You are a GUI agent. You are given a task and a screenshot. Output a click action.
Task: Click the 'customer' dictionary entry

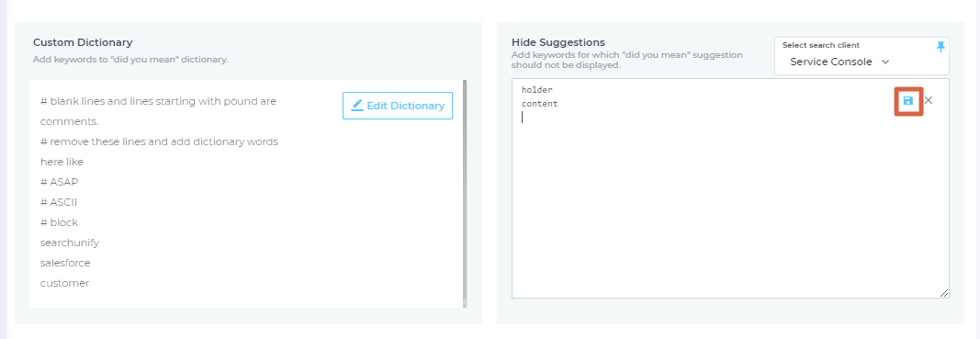click(x=64, y=283)
